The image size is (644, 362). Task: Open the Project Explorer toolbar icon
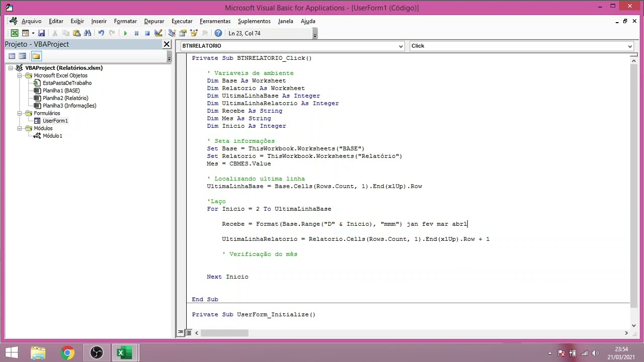(x=172, y=33)
